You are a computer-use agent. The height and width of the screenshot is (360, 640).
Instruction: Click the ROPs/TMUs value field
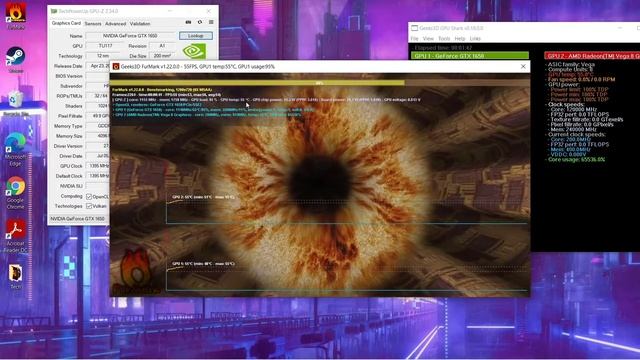98,96
